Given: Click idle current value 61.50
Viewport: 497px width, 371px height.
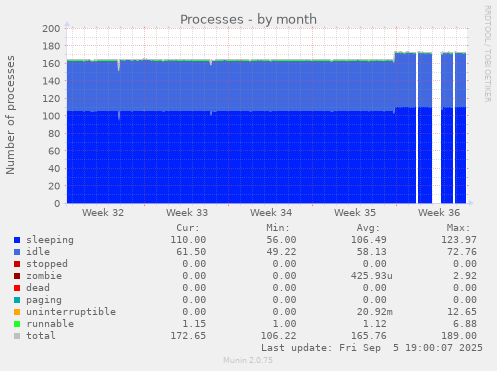Looking at the screenshot, I should pos(191,252).
